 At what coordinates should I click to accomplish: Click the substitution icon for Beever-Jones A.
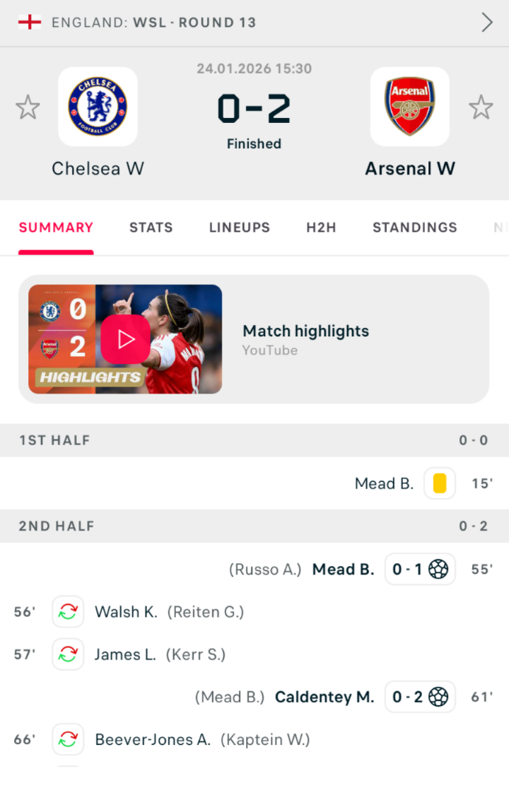(68, 739)
